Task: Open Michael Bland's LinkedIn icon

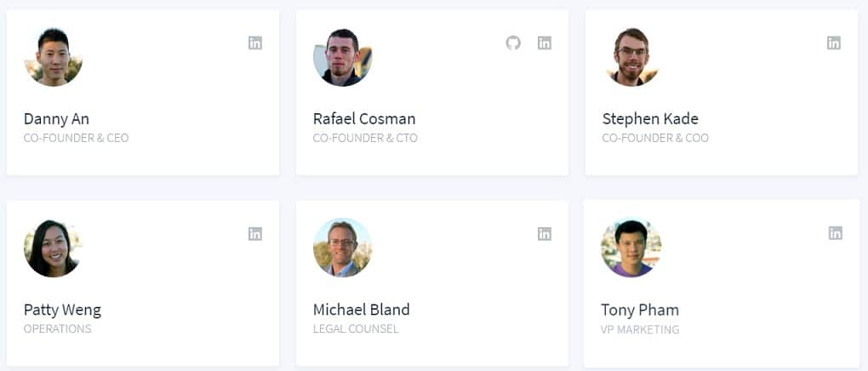Action: [x=545, y=234]
